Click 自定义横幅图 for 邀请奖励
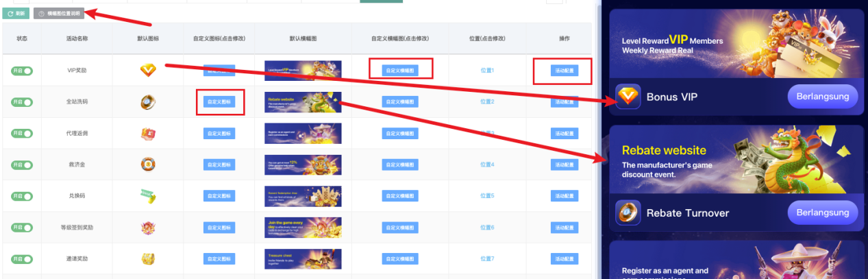 [400, 259]
